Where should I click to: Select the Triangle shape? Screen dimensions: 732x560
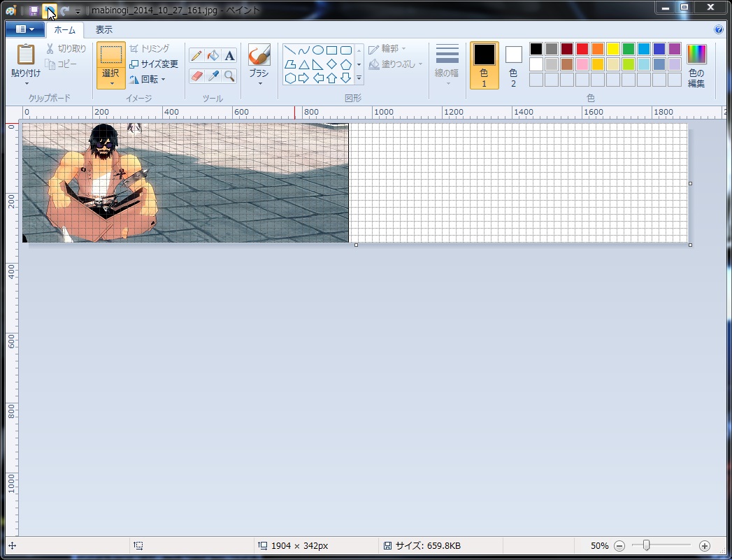(x=304, y=64)
